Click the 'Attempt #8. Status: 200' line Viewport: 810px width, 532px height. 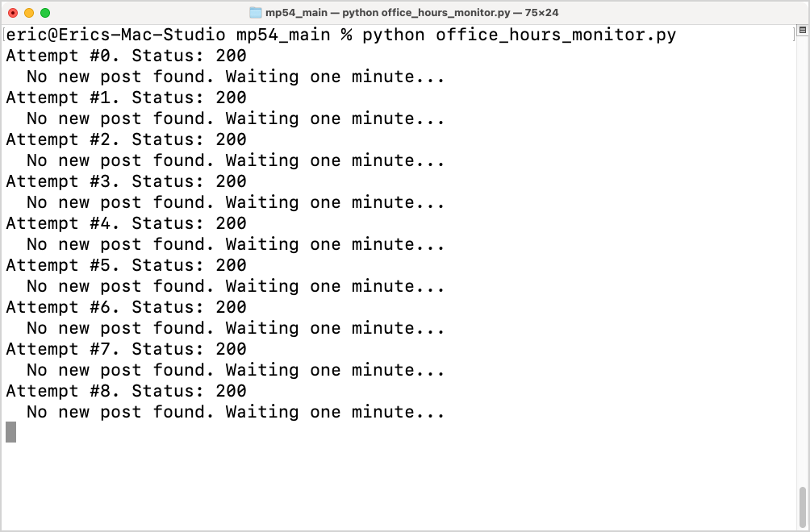tap(127, 391)
